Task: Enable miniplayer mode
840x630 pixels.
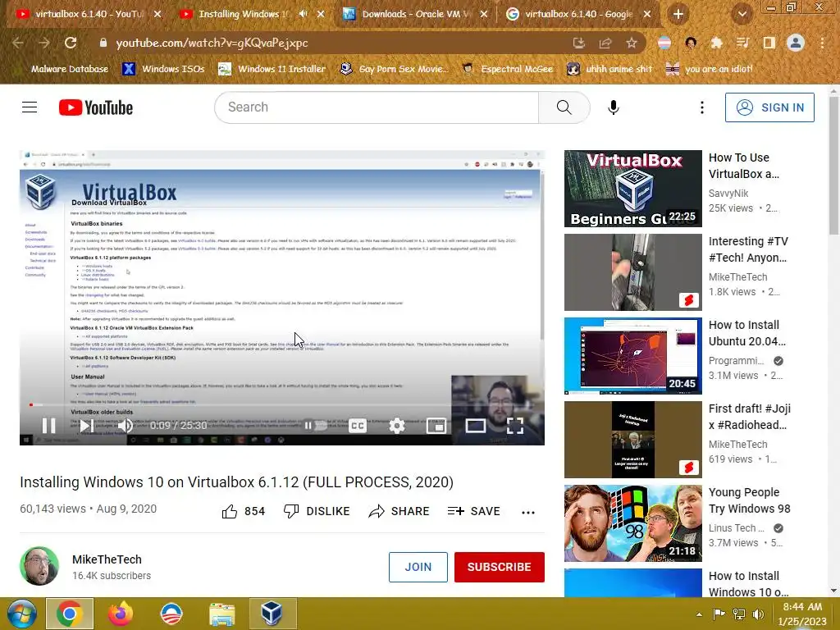Action: coord(436,426)
